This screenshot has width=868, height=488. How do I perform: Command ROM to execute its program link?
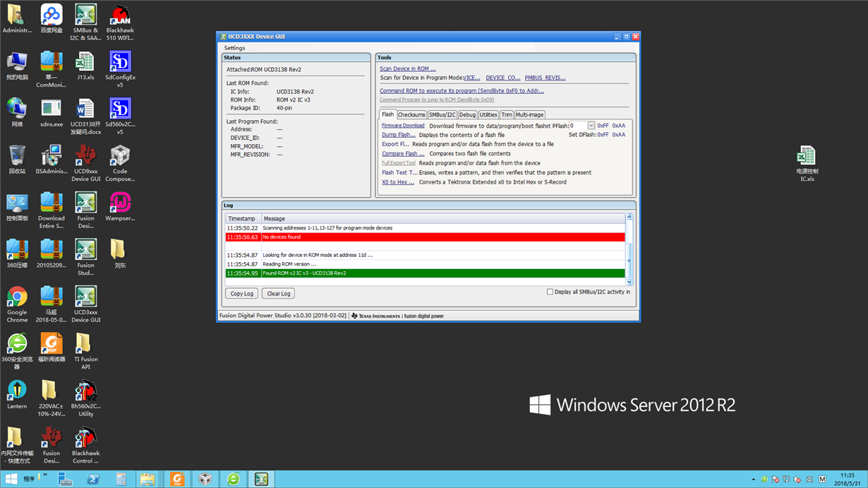[x=462, y=90]
